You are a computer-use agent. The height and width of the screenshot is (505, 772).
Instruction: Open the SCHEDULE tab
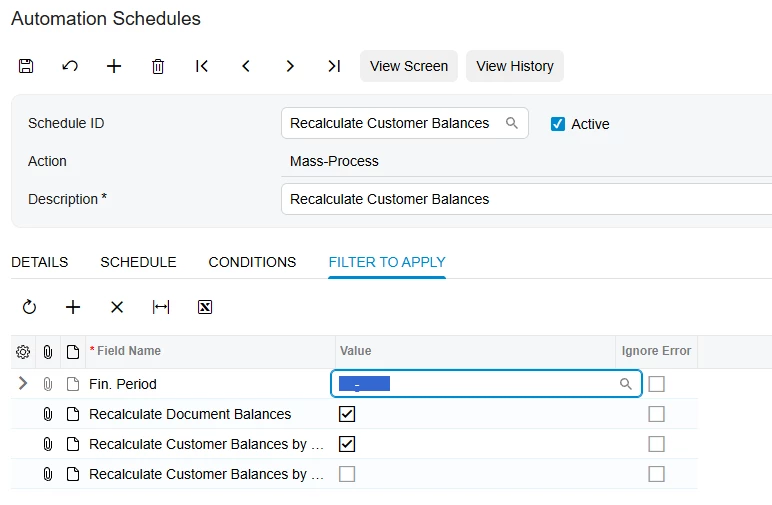[x=138, y=262]
